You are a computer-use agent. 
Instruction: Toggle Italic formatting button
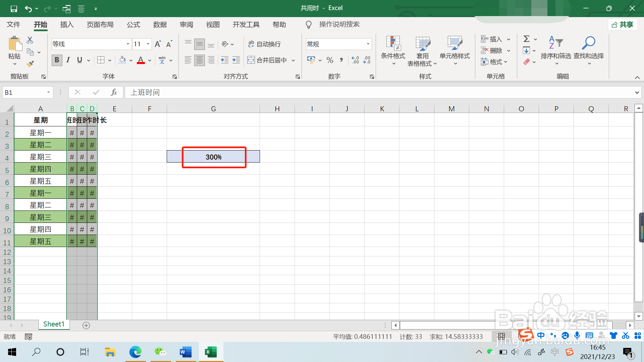(x=68, y=60)
